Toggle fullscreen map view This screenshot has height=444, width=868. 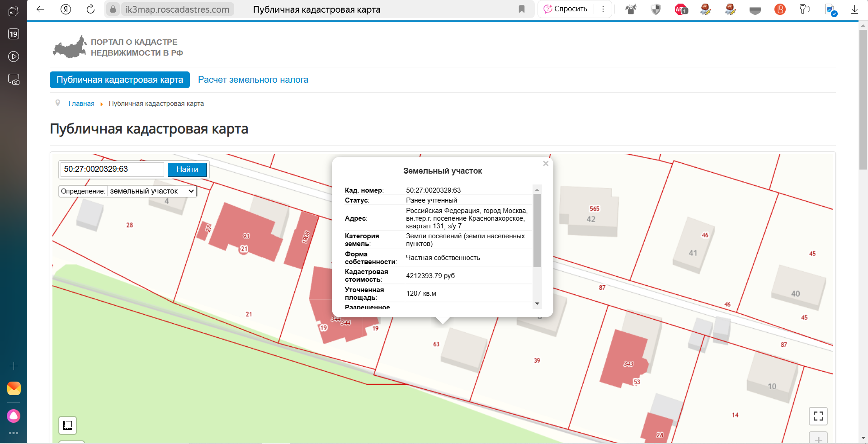[818, 416]
